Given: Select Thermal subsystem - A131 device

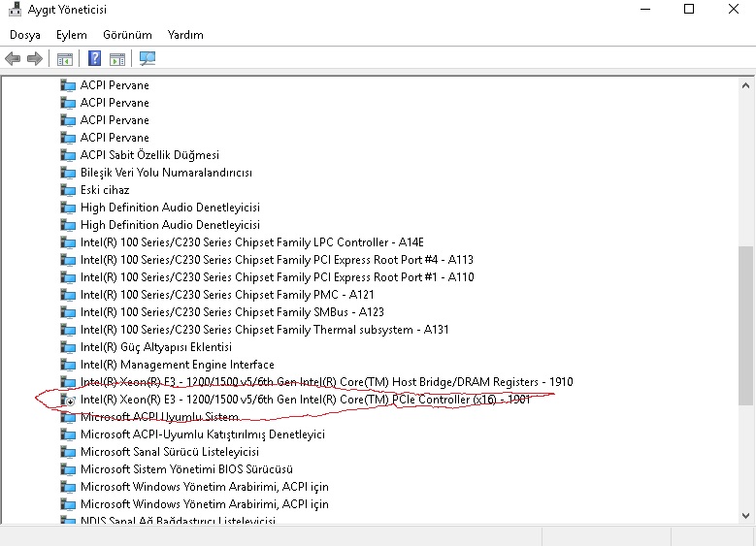Looking at the screenshot, I should tap(264, 330).
